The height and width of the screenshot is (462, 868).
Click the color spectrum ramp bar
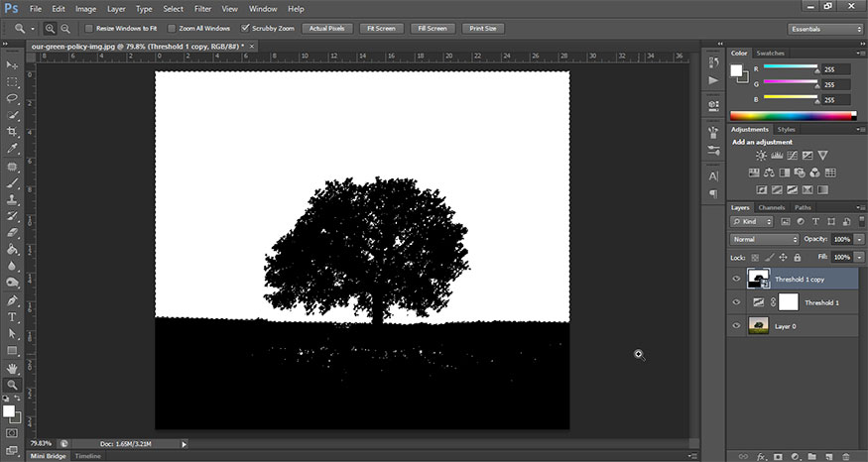coord(791,116)
